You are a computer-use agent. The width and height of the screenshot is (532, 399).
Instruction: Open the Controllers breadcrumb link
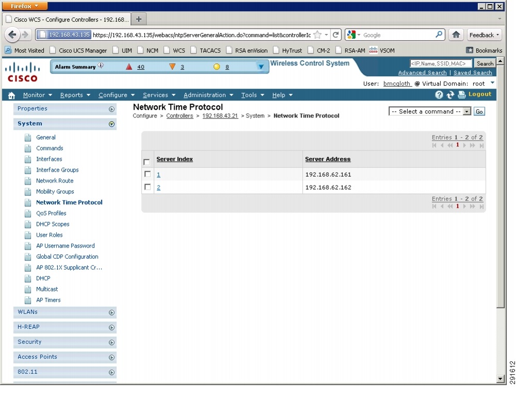(x=179, y=115)
